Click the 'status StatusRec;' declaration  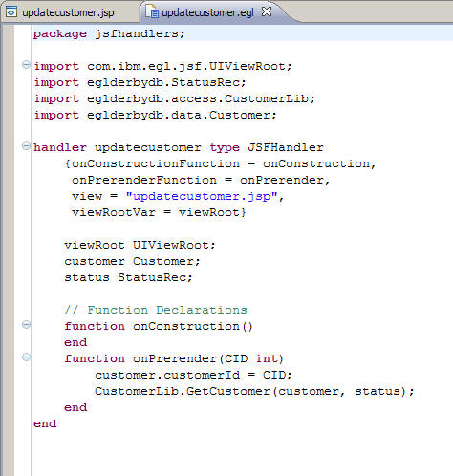tap(129, 278)
